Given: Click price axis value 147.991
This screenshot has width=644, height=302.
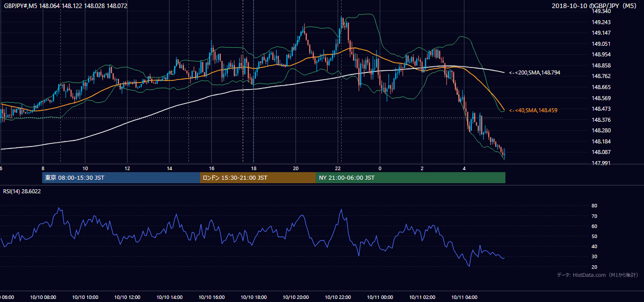Looking at the screenshot, I should pos(601,163).
